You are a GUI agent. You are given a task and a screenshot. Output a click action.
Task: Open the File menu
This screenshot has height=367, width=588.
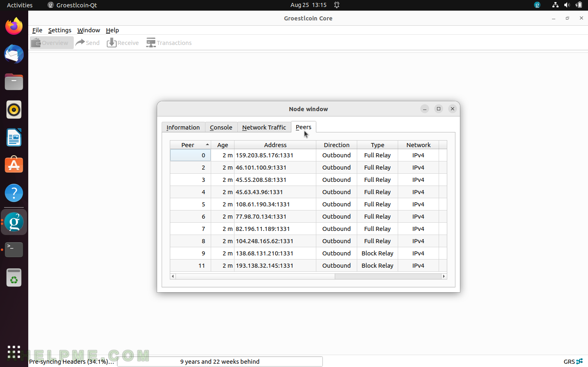coord(37,30)
